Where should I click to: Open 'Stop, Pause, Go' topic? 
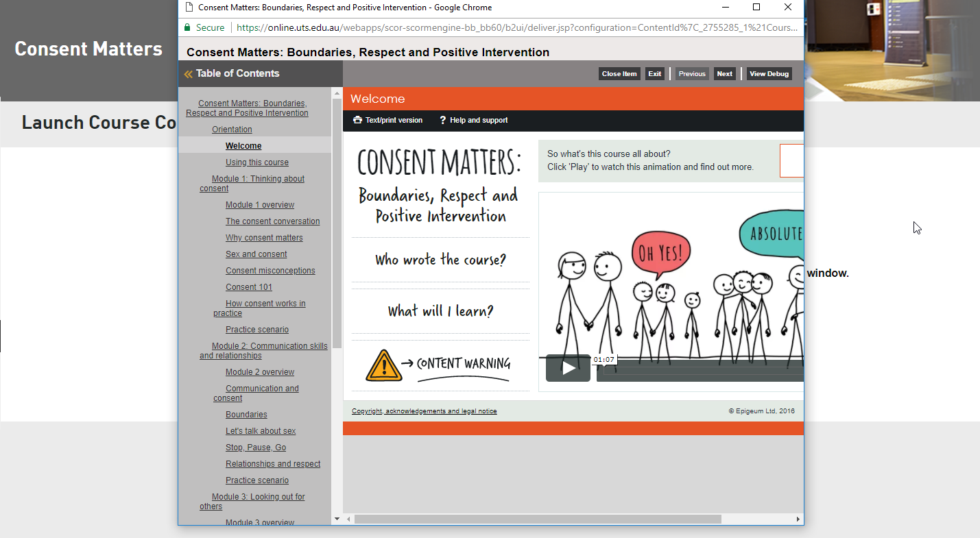pos(256,448)
